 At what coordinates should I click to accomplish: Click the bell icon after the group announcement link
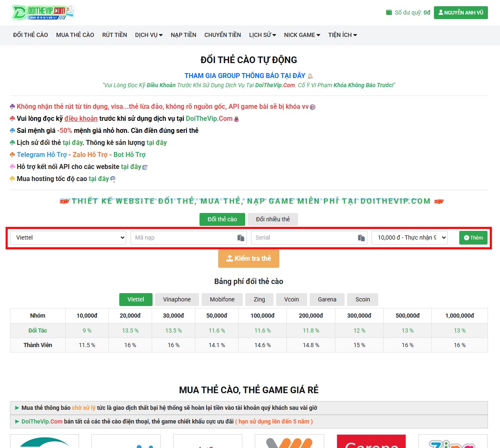pyautogui.click(x=309, y=75)
